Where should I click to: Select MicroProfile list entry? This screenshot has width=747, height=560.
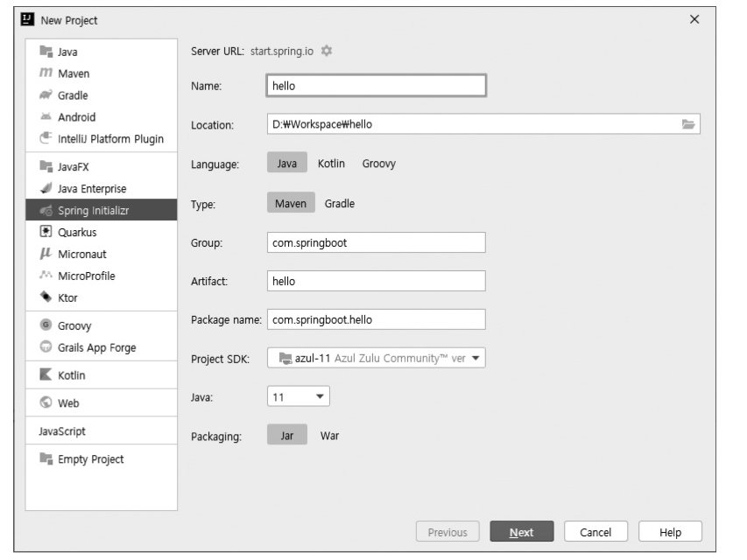click(101, 276)
